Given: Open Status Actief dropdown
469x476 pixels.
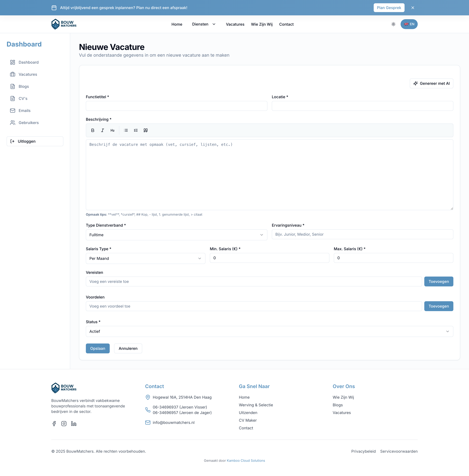Looking at the screenshot, I should (269, 331).
